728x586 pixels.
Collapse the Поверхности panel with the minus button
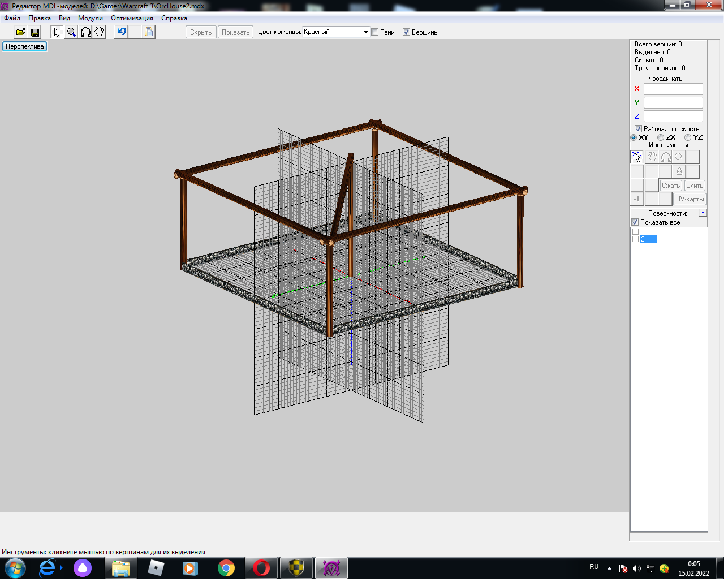(x=703, y=213)
